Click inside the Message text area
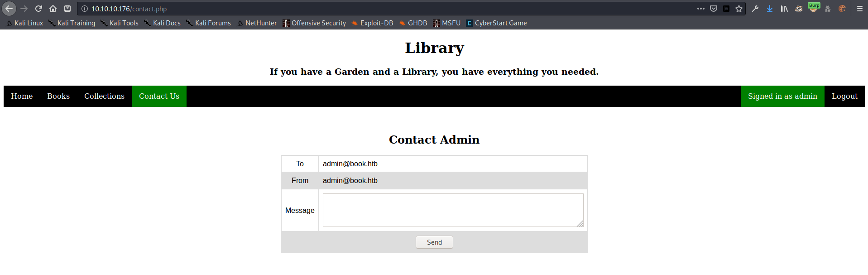 (x=453, y=210)
